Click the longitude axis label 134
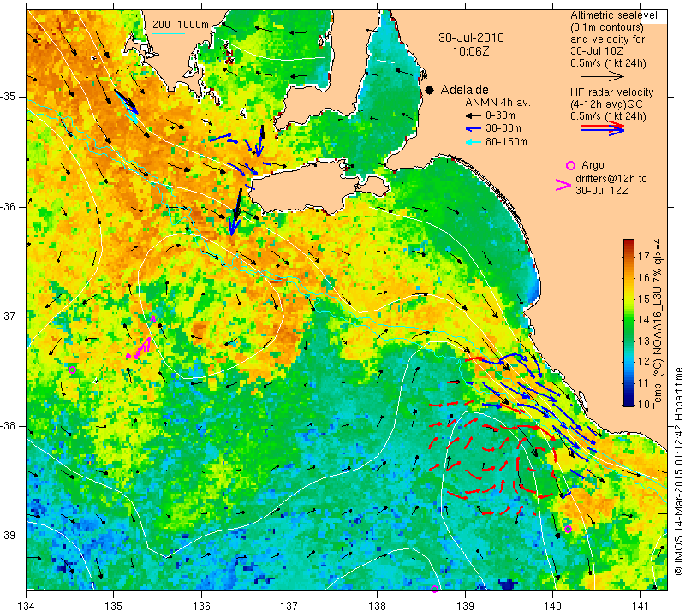685x616 pixels. (27, 607)
